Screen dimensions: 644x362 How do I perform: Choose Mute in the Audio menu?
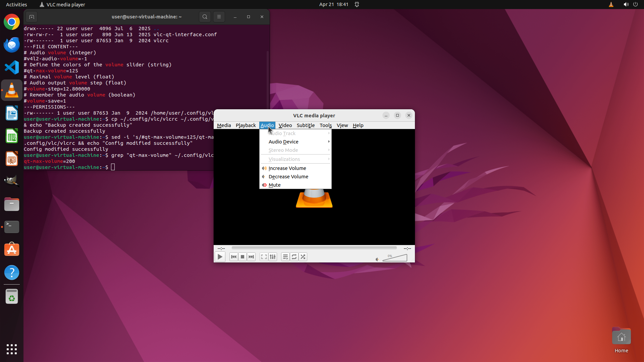tap(274, 185)
